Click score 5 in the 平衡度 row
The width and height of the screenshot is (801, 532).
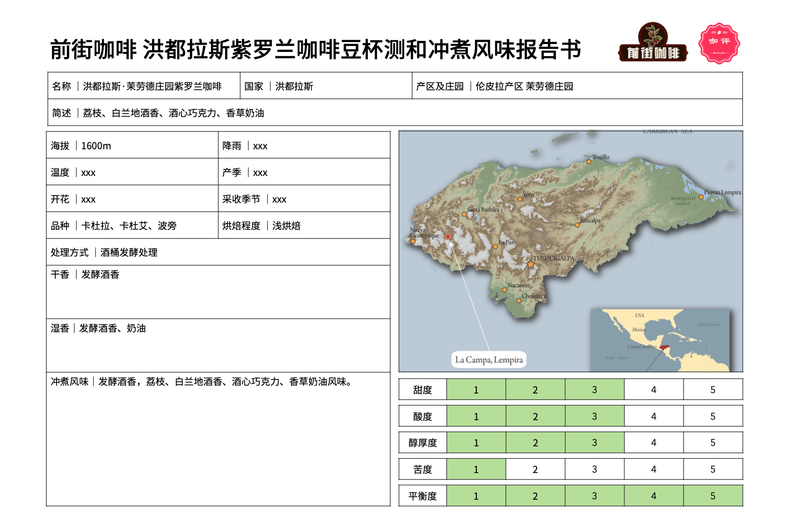point(713,496)
